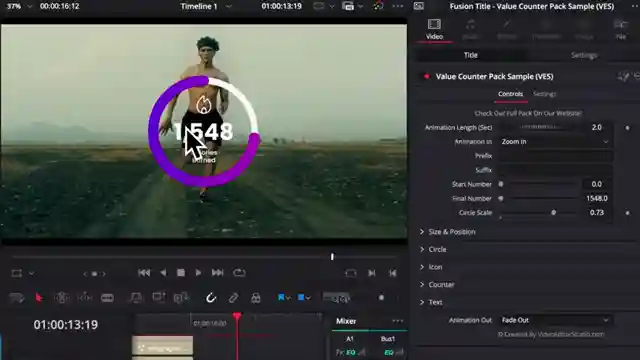This screenshot has width=640, height=360.
Task: Open the viewer options three-dot menu
Action: point(398,6)
